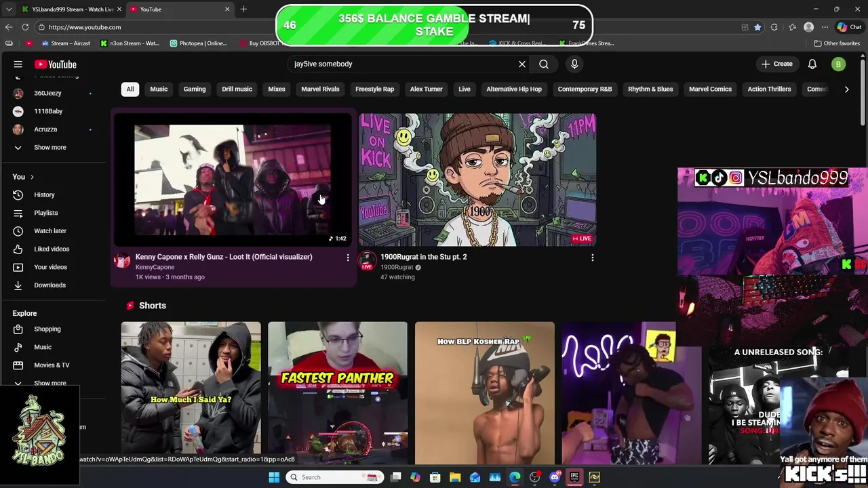This screenshot has height=488, width=868.
Task: Clear the search query with the X
Action: (522, 64)
